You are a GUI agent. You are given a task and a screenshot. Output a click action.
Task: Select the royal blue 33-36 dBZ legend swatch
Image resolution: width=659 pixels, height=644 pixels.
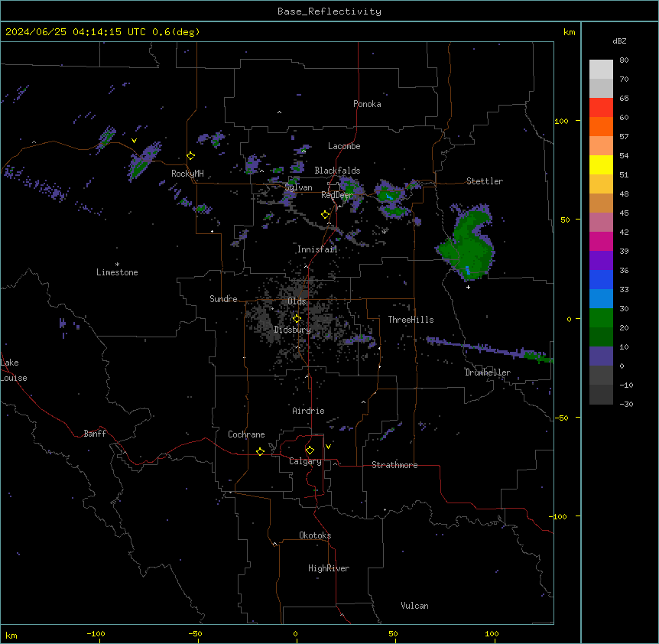[601, 279]
